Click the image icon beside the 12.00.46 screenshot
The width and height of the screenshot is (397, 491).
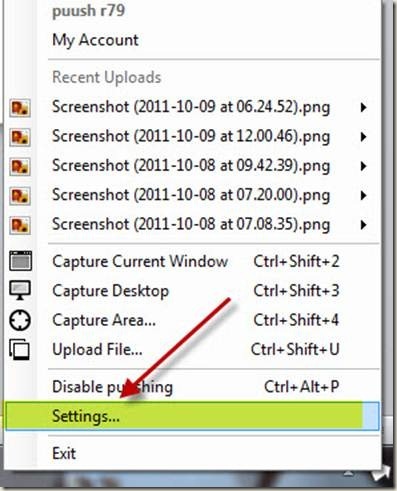(20, 137)
